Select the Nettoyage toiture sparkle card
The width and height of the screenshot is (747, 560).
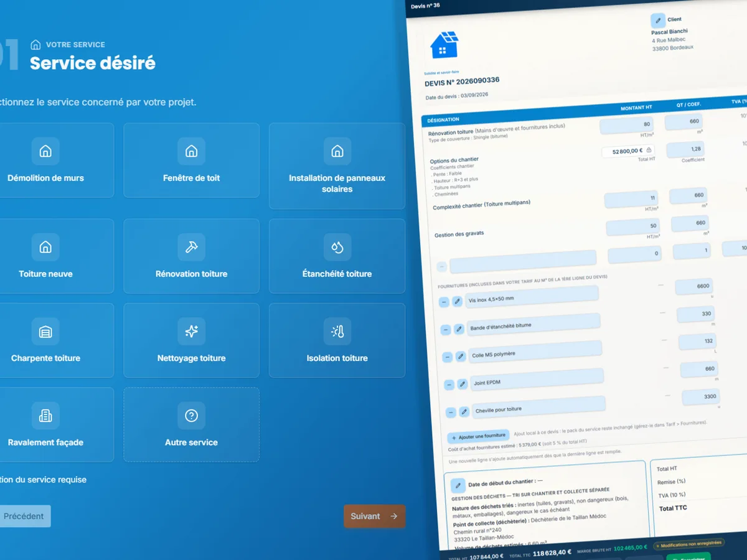click(x=191, y=340)
